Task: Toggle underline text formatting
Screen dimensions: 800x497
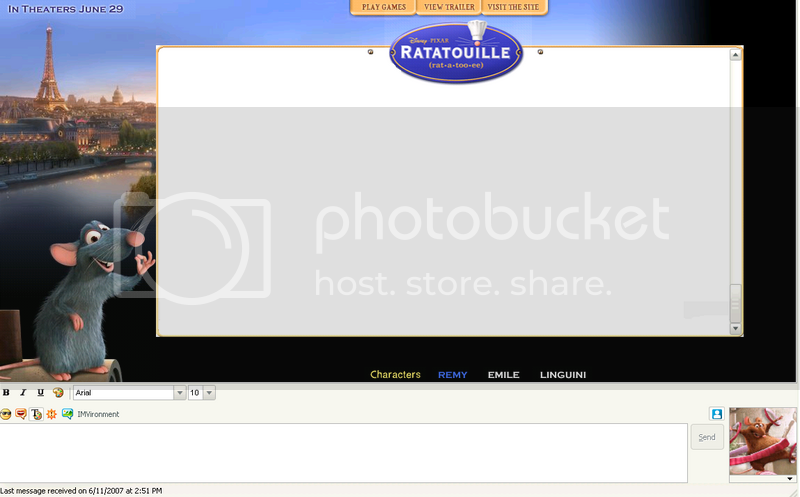Action: (x=40, y=393)
